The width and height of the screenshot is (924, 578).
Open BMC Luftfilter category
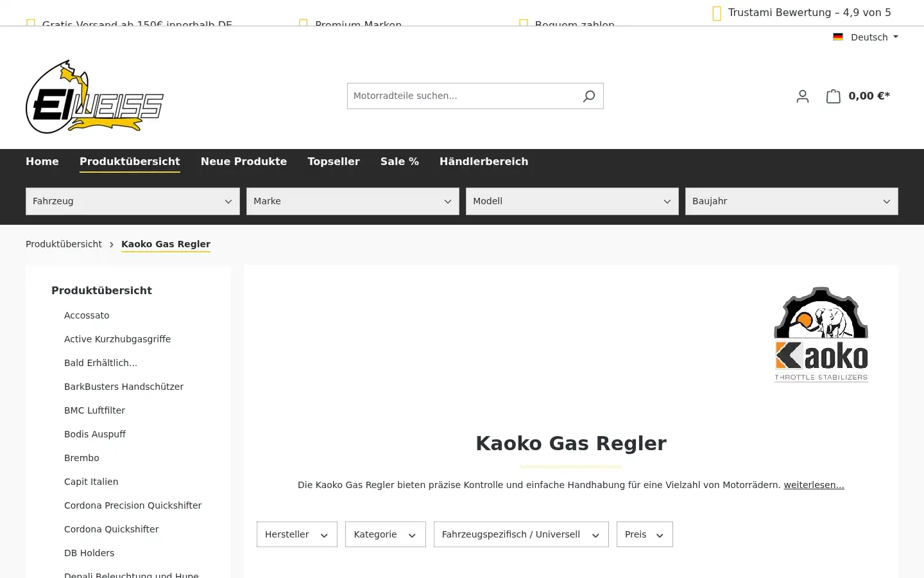(94, 410)
